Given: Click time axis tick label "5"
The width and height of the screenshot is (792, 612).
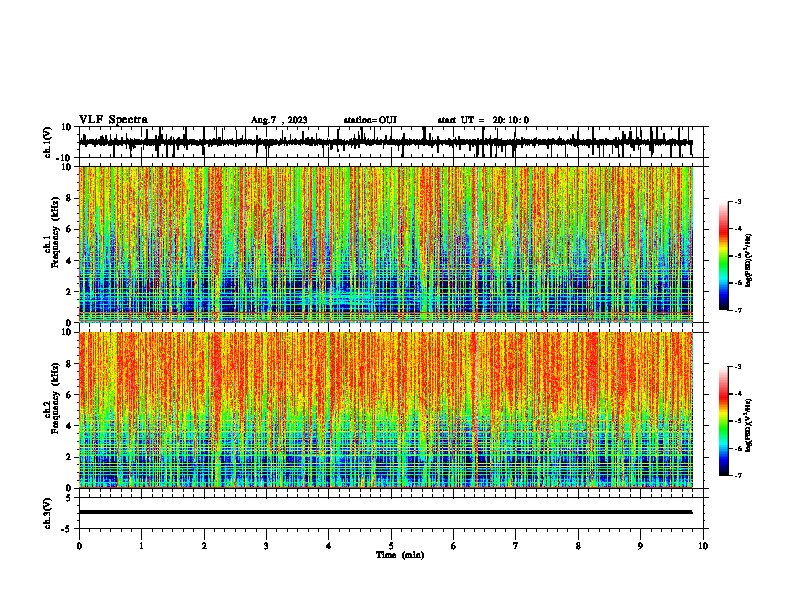Looking at the screenshot, I should [x=391, y=546].
